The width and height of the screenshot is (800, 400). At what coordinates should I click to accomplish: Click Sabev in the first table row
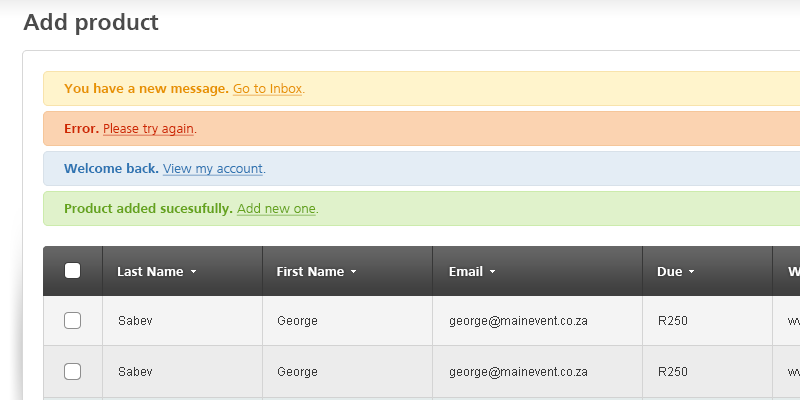click(135, 321)
